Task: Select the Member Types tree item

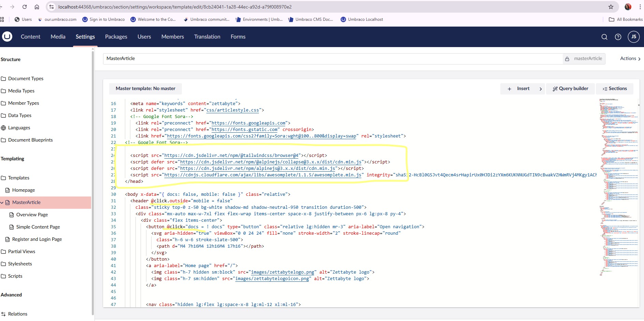Action: [24, 103]
